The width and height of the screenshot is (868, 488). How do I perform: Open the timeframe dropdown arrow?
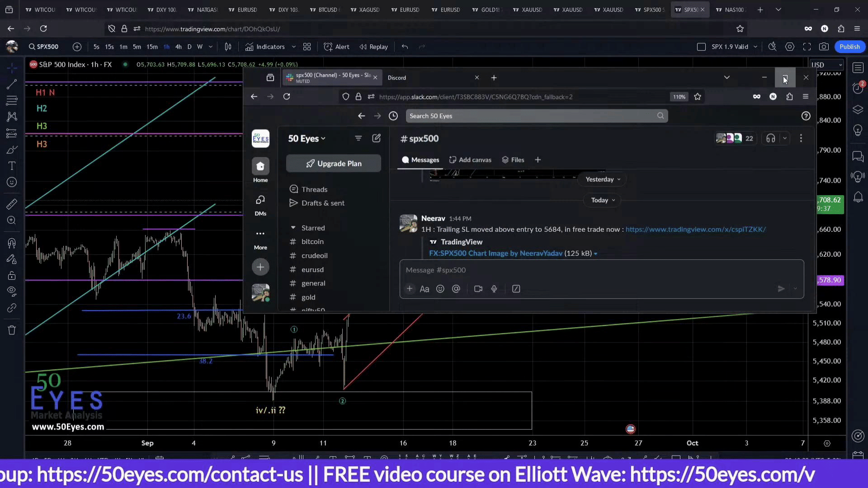pyautogui.click(x=211, y=47)
